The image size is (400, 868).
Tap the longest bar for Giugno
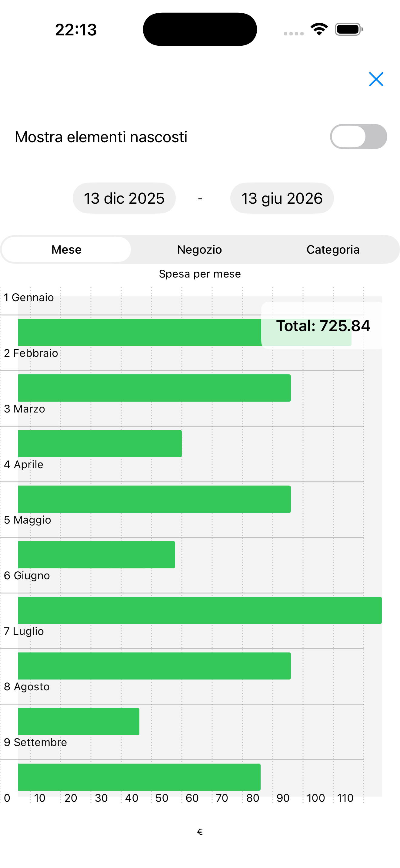pos(200,610)
